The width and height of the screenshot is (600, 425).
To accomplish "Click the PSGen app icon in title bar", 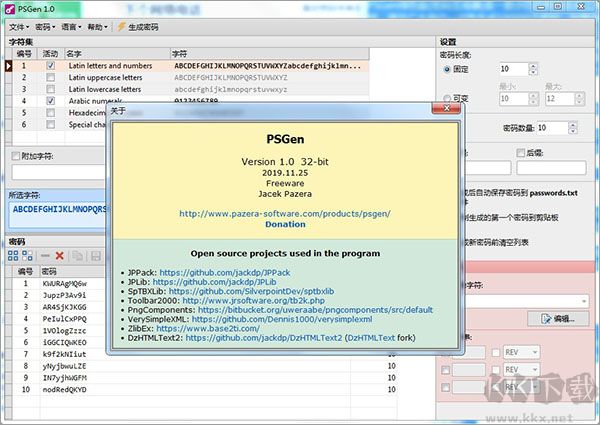I will tap(10, 9).
